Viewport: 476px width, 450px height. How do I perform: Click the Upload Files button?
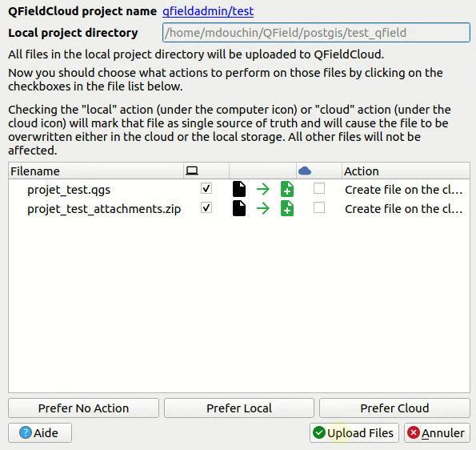(x=354, y=432)
